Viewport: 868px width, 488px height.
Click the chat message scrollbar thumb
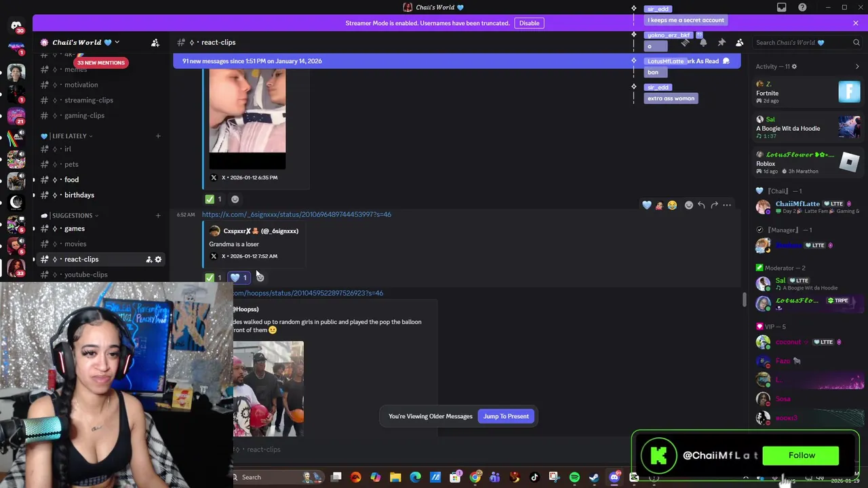(744, 299)
